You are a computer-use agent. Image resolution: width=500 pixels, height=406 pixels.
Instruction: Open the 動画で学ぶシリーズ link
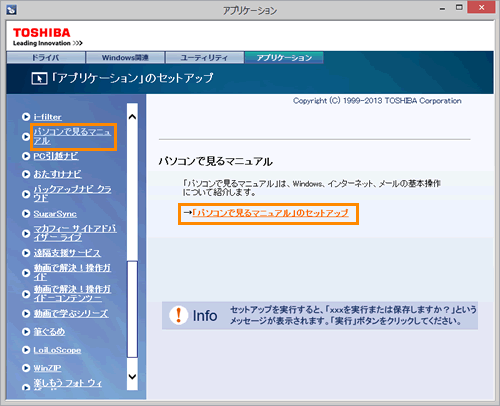71,314
